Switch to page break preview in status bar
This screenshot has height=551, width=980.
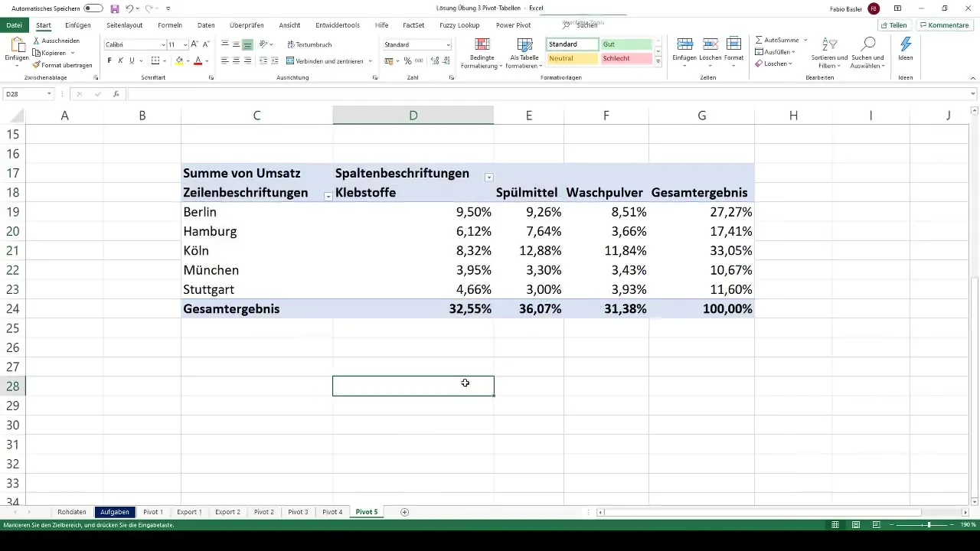(x=875, y=525)
